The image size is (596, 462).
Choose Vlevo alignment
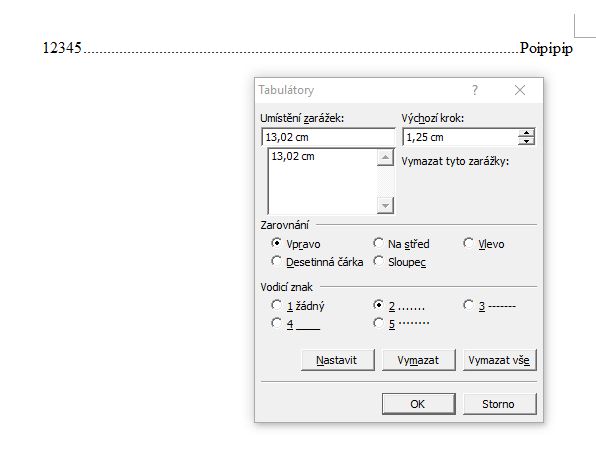tap(469, 243)
